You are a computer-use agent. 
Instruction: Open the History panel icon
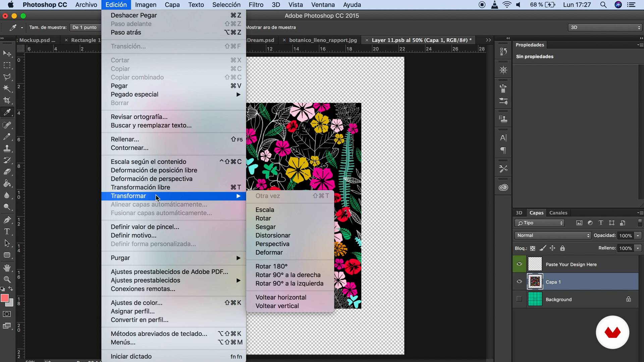pos(503,52)
